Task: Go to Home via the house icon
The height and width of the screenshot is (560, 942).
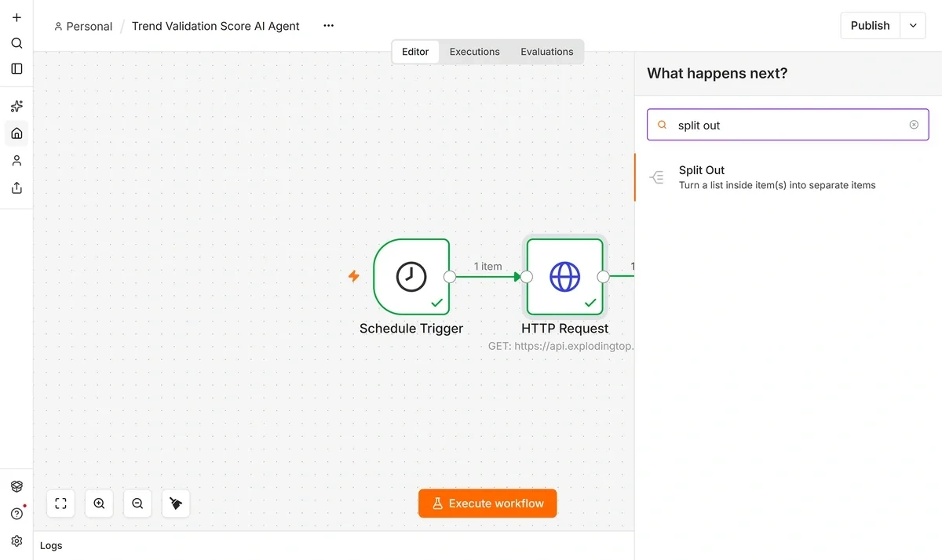Action: pos(16,133)
